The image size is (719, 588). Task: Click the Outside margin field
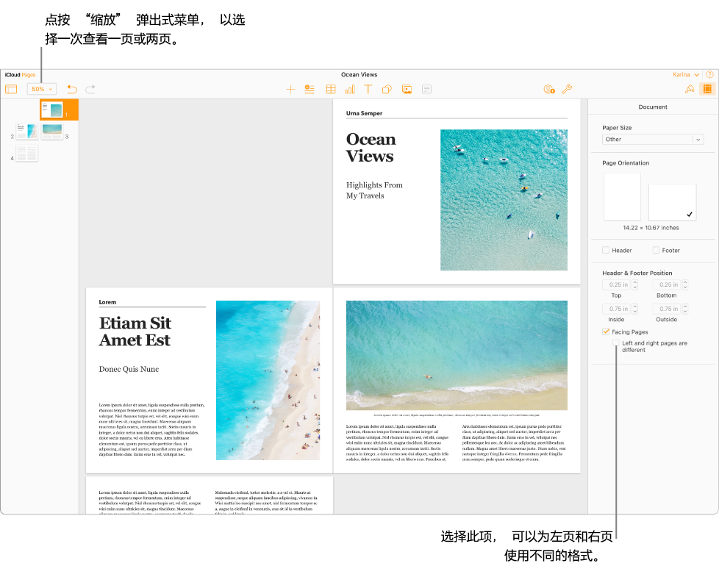pos(668,309)
